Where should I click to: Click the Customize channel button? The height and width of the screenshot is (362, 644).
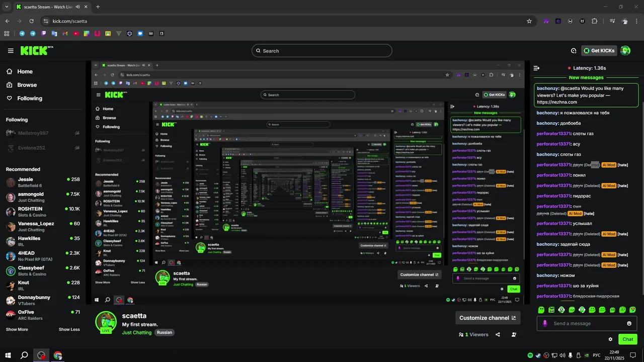tap(488, 318)
